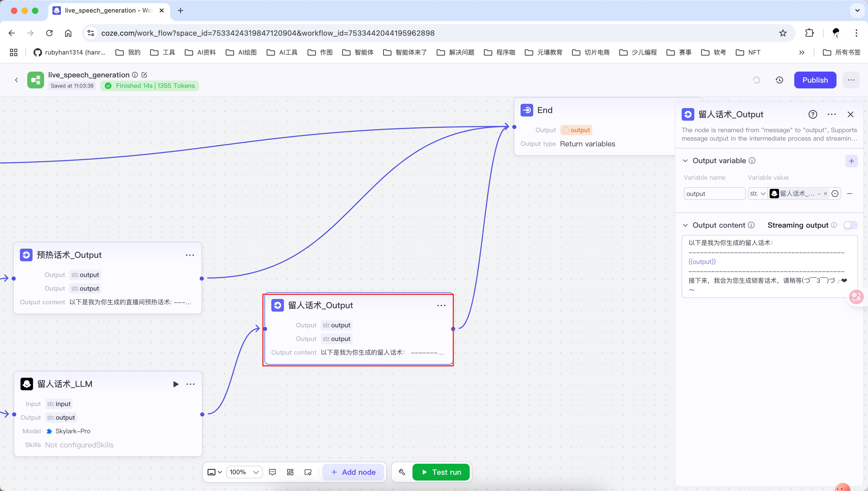This screenshot has width=868, height=491.
Task: Run the 留人话术_LLM node play icon
Action: [x=176, y=384]
